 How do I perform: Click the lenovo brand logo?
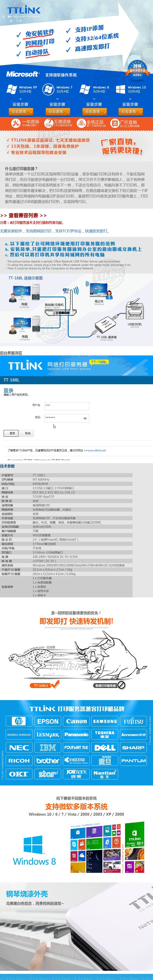pyautogui.click(x=133, y=735)
